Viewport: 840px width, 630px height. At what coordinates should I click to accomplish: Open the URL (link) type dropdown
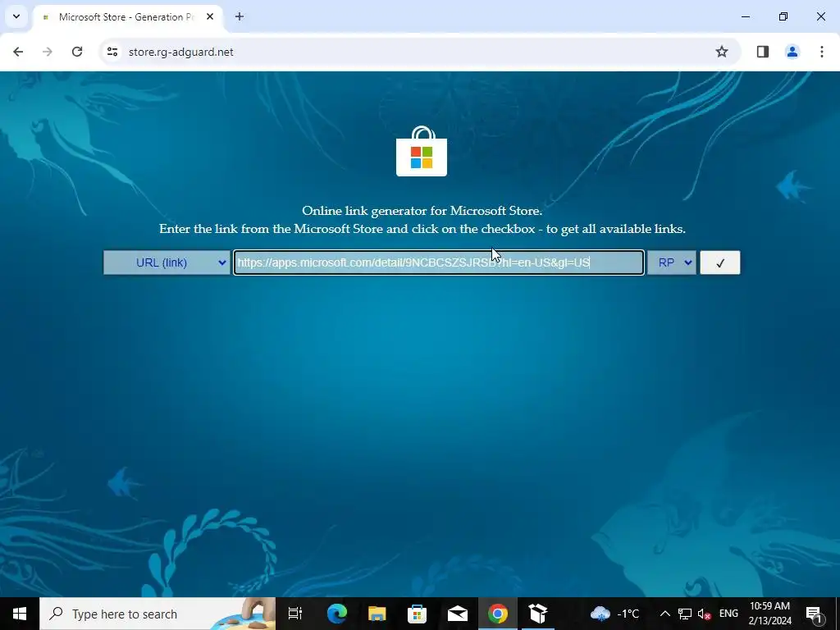click(x=167, y=262)
